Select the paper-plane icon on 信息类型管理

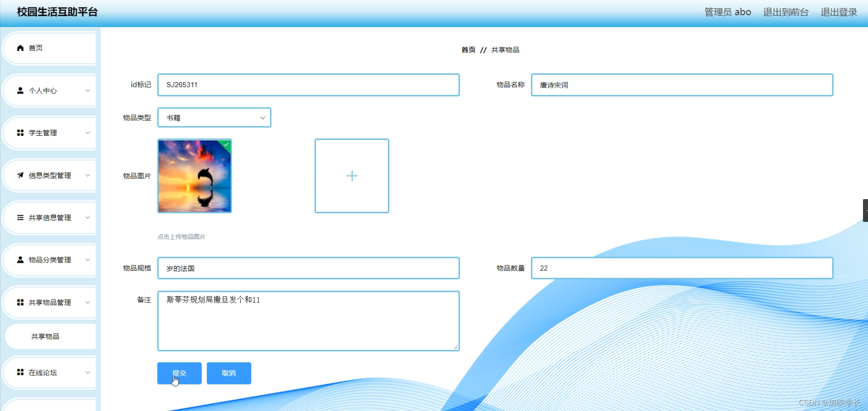(x=20, y=175)
